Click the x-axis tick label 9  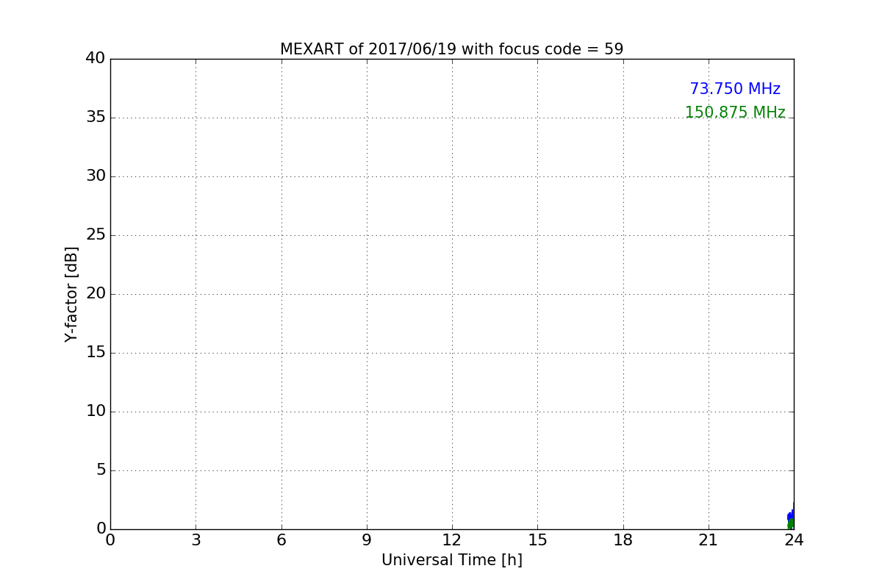[367, 540]
